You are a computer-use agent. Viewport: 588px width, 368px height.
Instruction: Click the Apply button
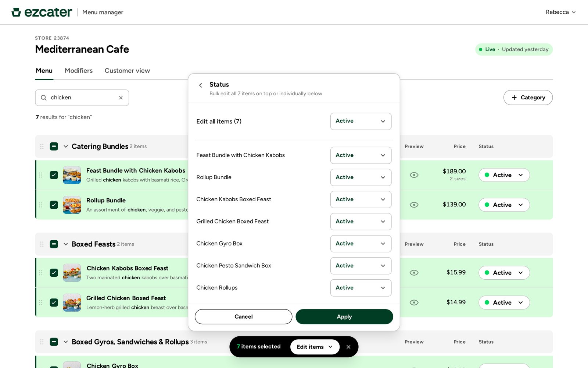pyautogui.click(x=344, y=317)
